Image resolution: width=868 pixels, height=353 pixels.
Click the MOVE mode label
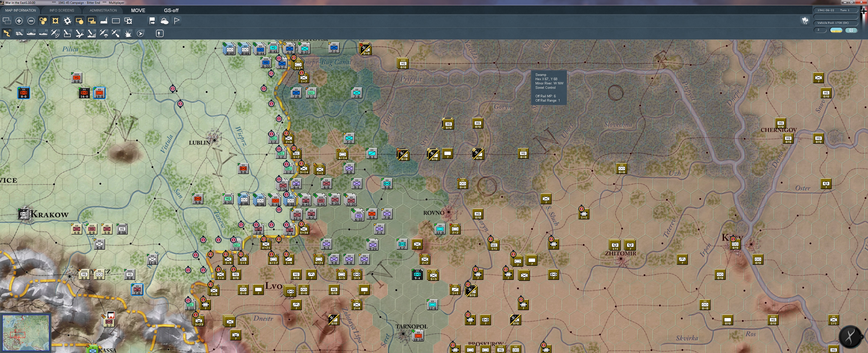pos(138,10)
